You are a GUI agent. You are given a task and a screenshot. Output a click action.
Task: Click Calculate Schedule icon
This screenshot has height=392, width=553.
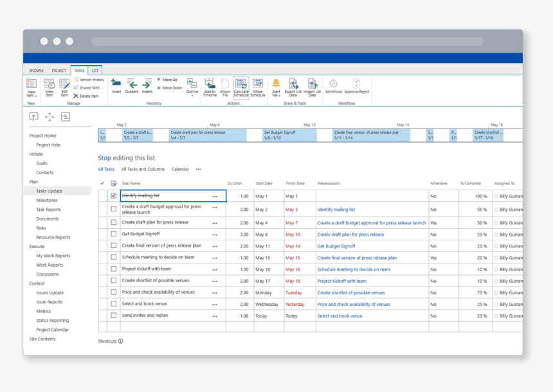click(241, 87)
